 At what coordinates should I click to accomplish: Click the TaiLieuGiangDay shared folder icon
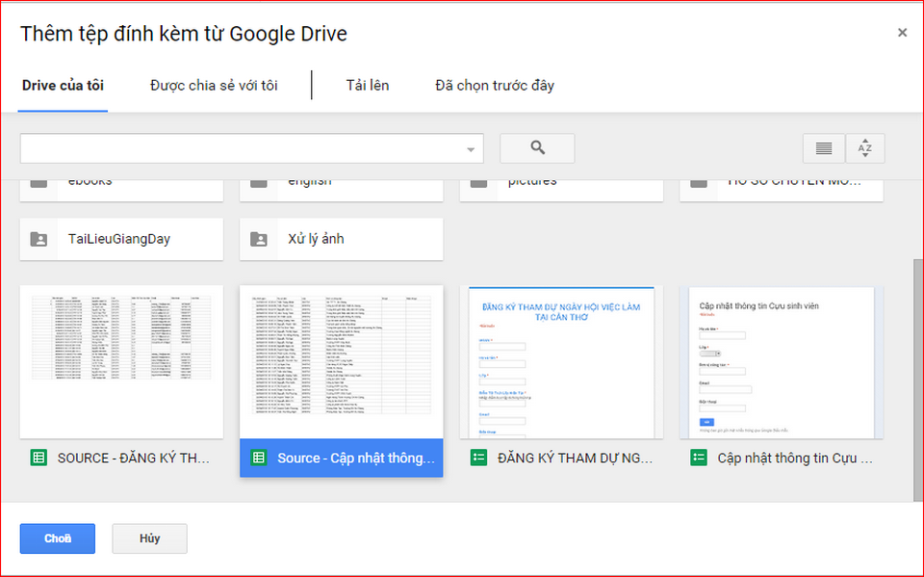coord(39,239)
